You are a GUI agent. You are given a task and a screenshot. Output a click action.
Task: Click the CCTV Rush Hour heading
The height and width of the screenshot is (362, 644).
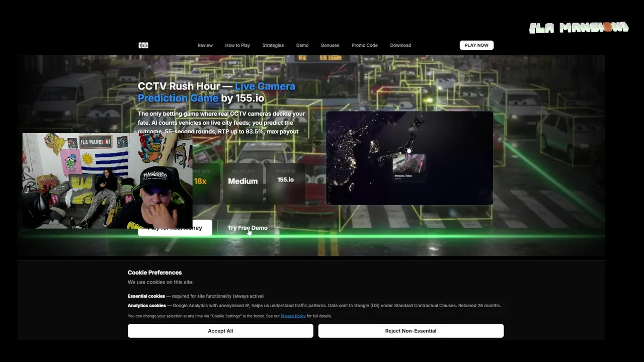coord(216,92)
